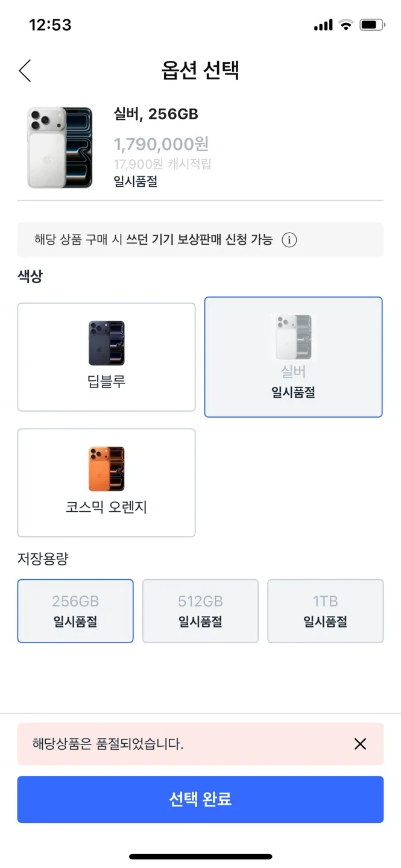Select the 코스믹 오렌지 color option
This screenshot has height=868, width=401.
coord(107,483)
